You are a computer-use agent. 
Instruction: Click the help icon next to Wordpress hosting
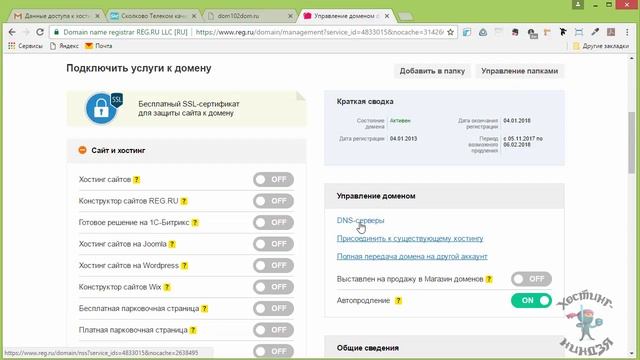(184, 266)
